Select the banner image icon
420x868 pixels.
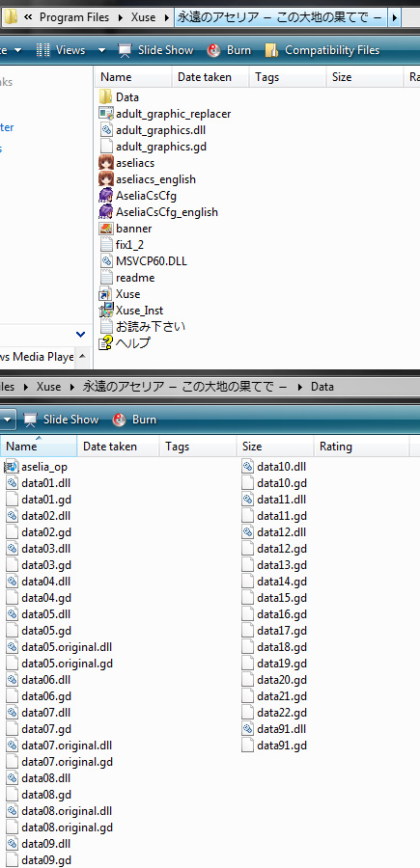point(106,229)
